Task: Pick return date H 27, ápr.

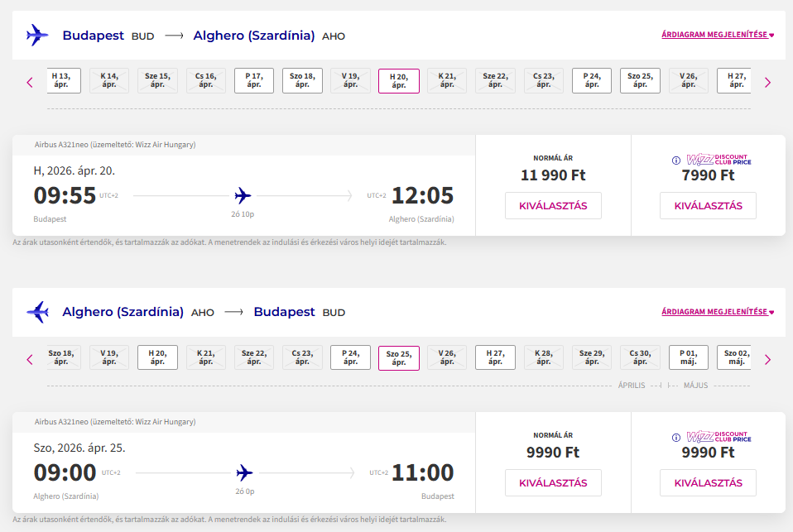Action: coord(495,357)
